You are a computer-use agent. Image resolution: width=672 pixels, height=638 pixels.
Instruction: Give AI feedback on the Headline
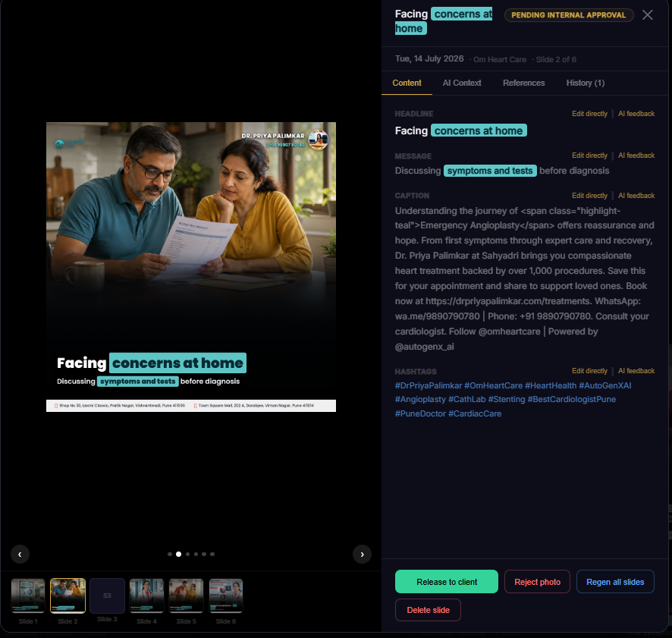tap(636, 114)
